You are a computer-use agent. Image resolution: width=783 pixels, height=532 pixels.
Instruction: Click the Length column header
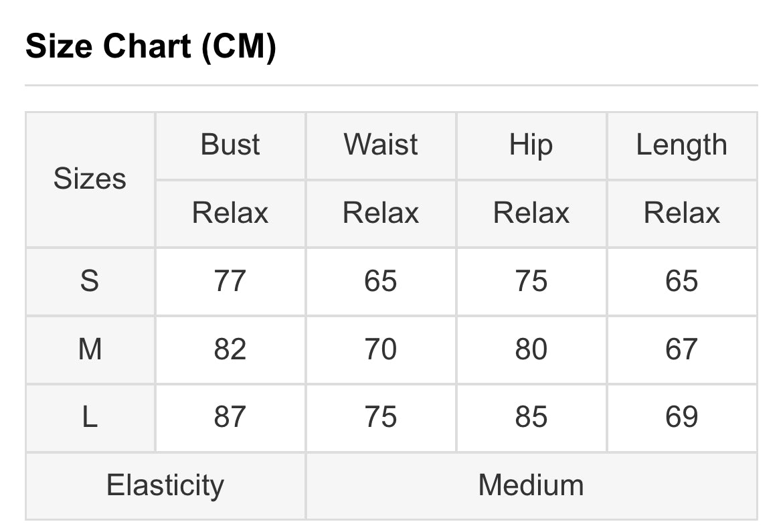682,145
